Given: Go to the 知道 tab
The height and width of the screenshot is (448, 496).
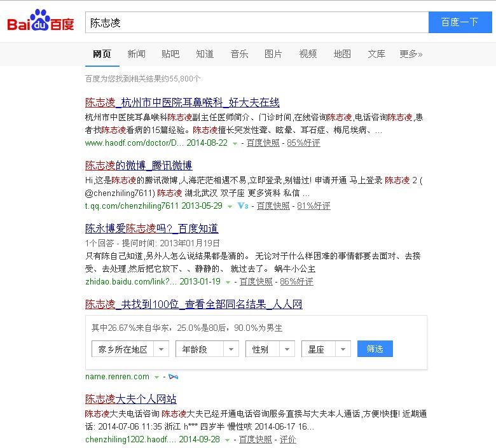Looking at the screenshot, I should tap(205, 54).
